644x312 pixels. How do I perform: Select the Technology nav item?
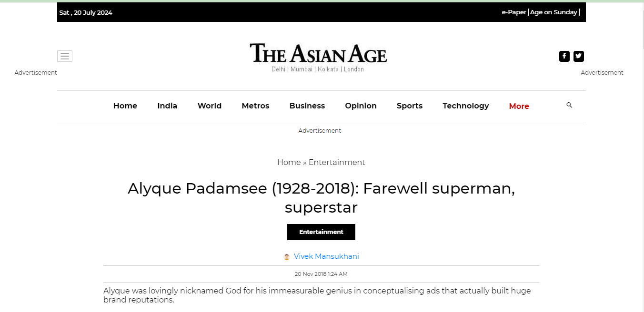[465, 106]
